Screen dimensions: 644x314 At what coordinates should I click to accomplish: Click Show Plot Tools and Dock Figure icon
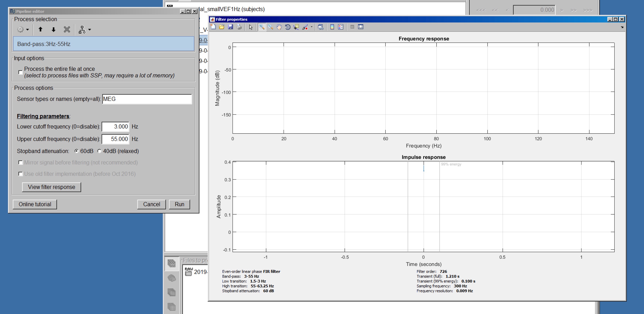361,27
